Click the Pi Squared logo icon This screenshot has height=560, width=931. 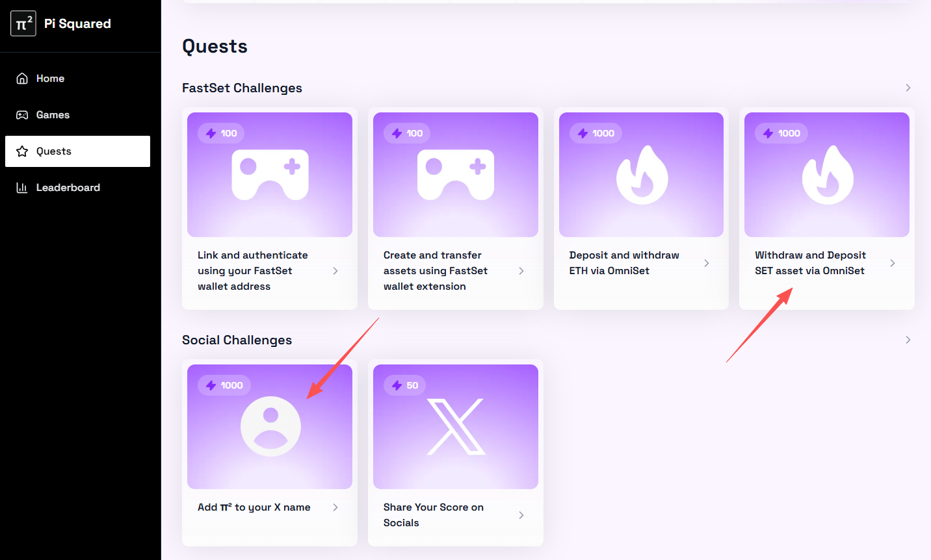23,23
